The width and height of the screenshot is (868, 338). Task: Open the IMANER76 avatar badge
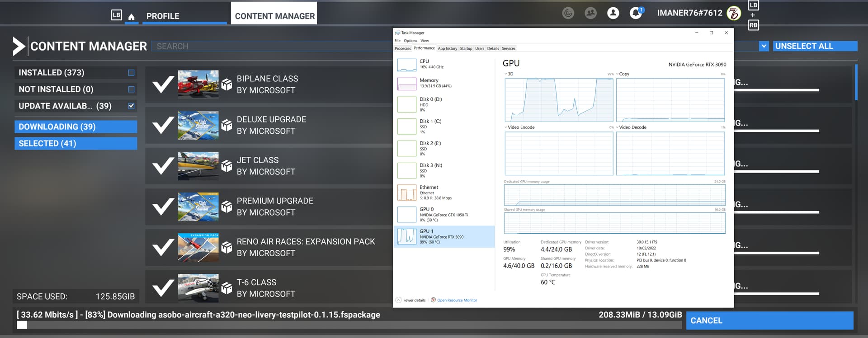coord(734,14)
